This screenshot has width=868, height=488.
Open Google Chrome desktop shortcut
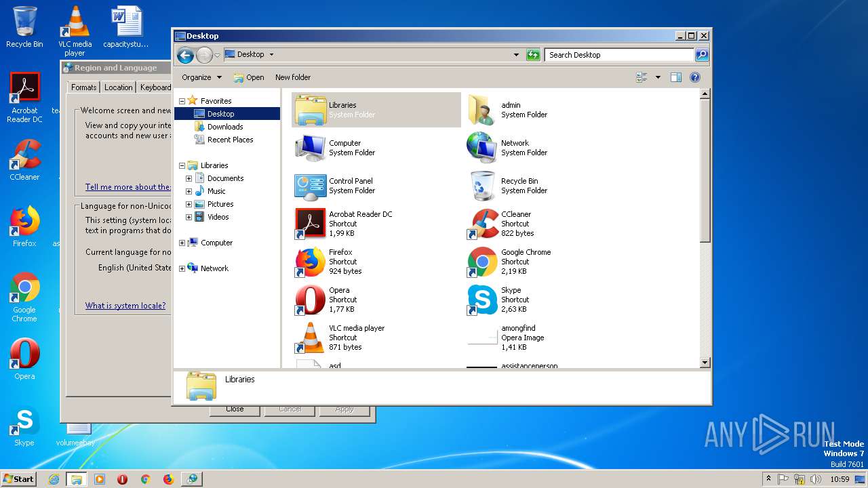[x=24, y=297]
